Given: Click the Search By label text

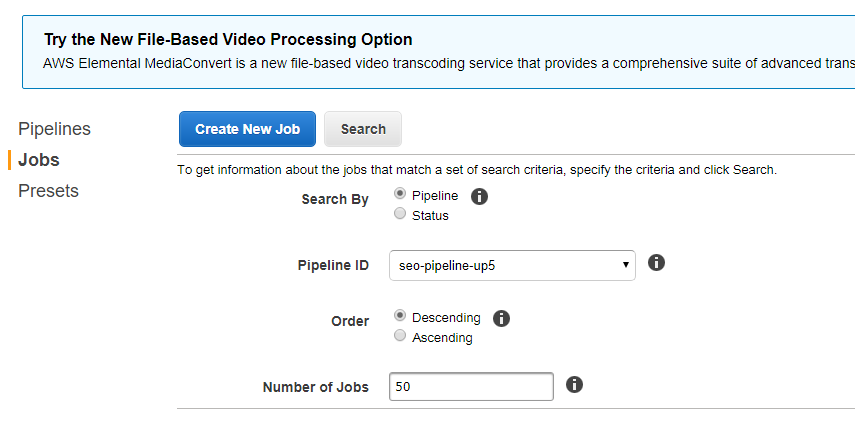Looking at the screenshot, I should (x=335, y=200).
